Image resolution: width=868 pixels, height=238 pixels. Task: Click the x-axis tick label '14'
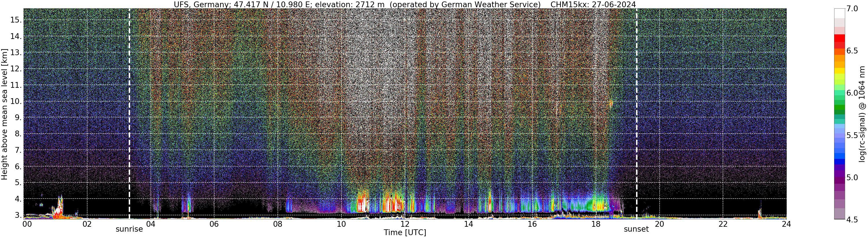pyautogui.click(x=468, y=224)
